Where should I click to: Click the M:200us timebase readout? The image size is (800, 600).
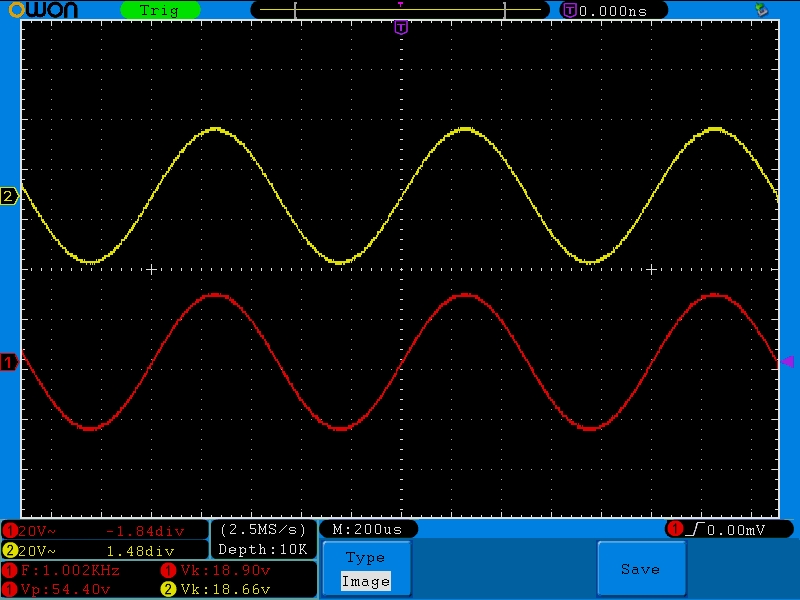[367, 529]
